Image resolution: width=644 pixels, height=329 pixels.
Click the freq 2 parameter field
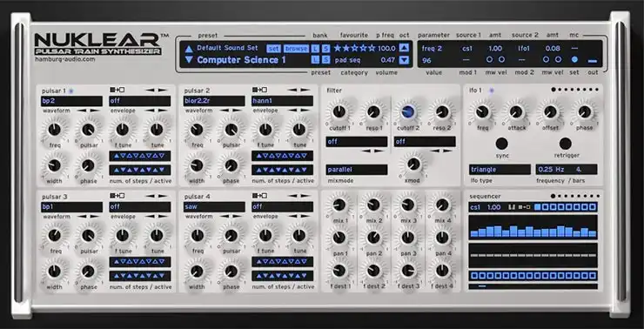(x=432, y=49)
